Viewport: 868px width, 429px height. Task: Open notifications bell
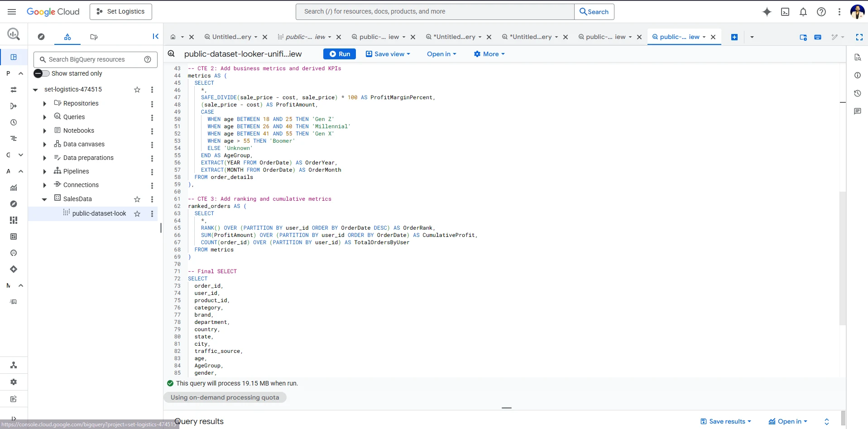pos(803,12)
